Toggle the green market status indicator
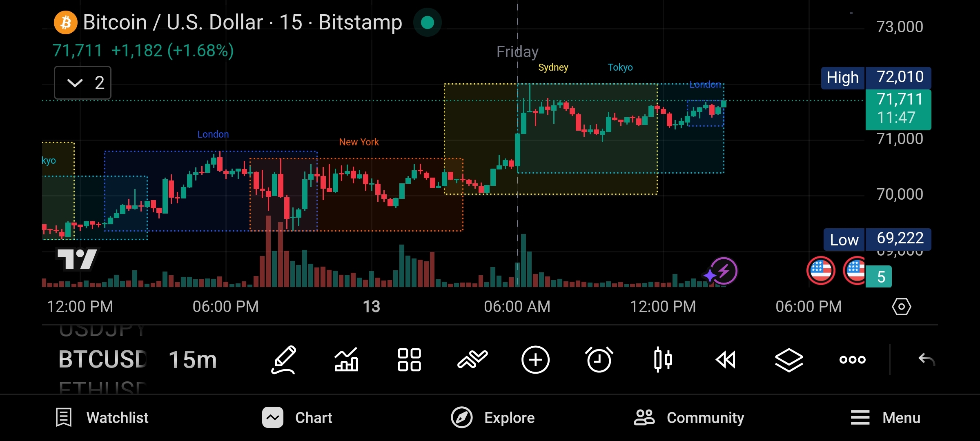This screenshot has height=441, width=980. coord(427,22)
